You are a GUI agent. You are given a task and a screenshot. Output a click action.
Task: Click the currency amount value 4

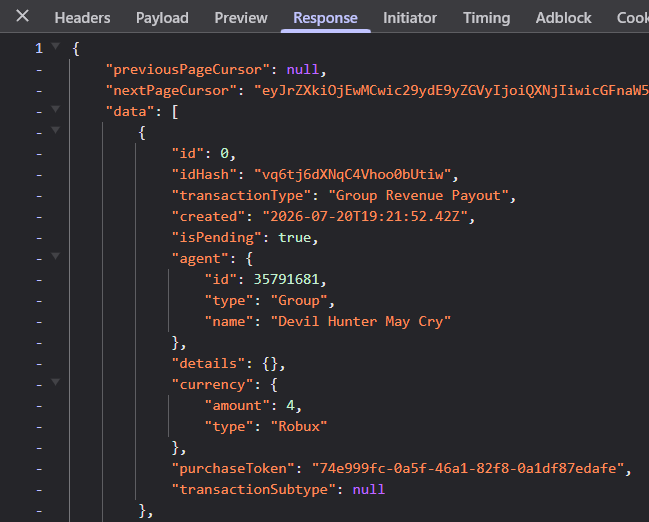click(290, 405)
